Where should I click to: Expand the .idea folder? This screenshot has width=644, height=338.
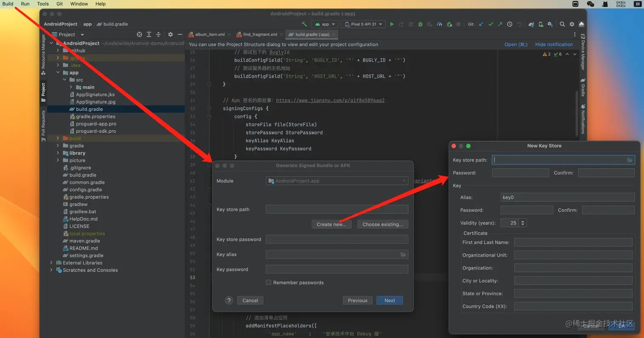[58, 65]
